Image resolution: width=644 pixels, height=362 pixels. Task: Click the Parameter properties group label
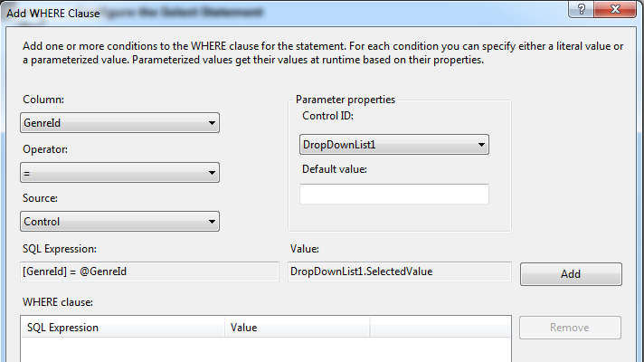click(346, 100)
